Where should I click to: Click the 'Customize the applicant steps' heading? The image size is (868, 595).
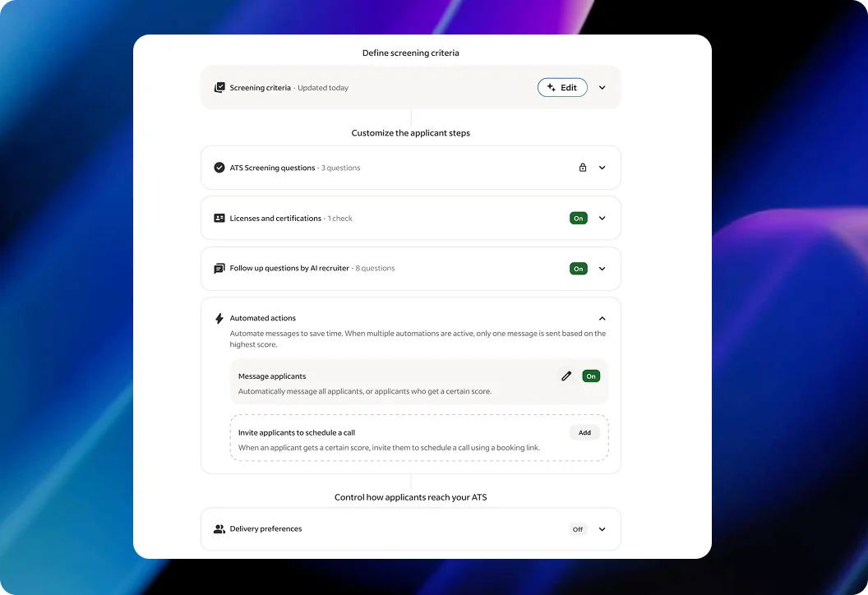tap(411, 133)
